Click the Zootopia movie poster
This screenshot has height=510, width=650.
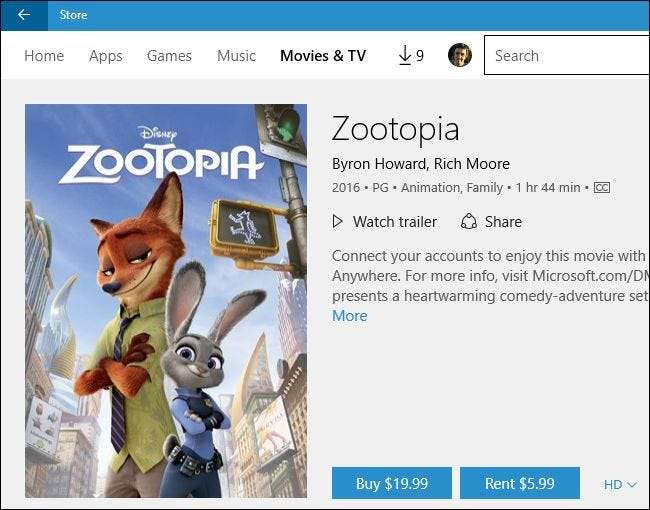pos(166,300)
